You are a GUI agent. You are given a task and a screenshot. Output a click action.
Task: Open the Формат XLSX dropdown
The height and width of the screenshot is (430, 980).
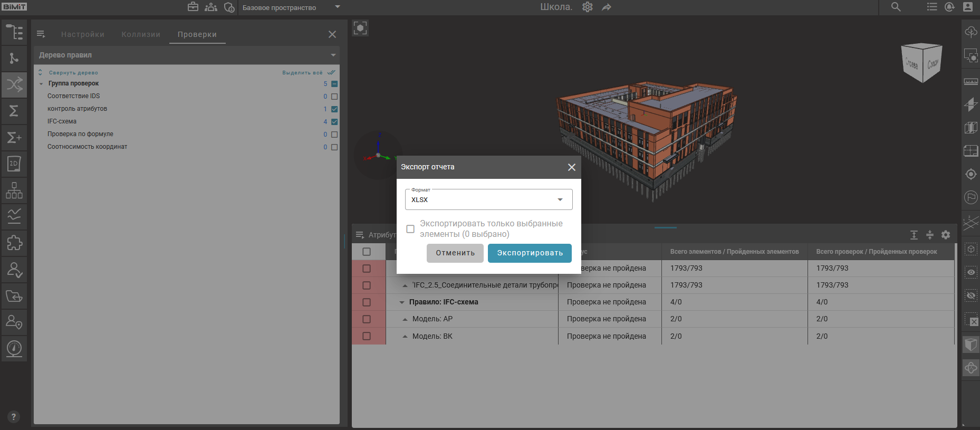pyautogui.click(x=488, y=199)
